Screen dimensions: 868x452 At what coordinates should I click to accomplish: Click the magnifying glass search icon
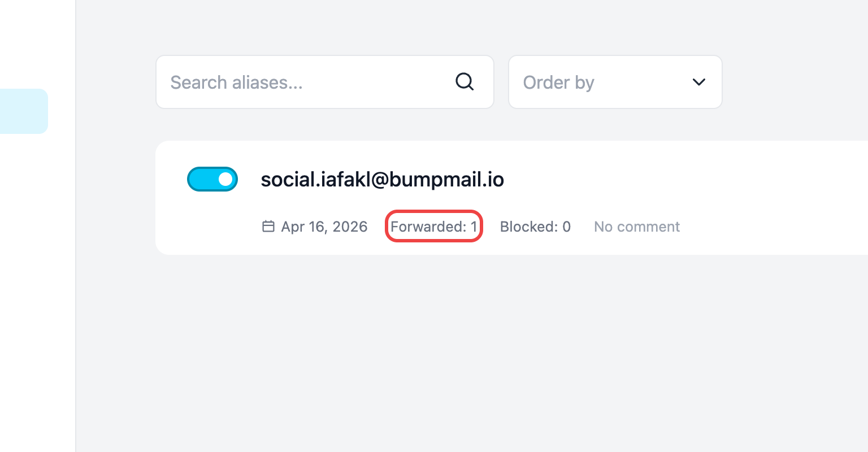pos(465,82)
